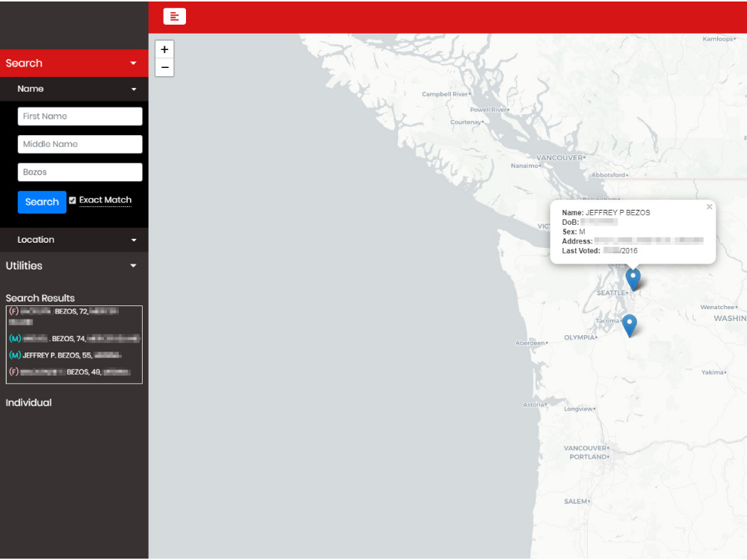Click the Sex: M line in popup
747x560 pixels.
pos(574,232)
